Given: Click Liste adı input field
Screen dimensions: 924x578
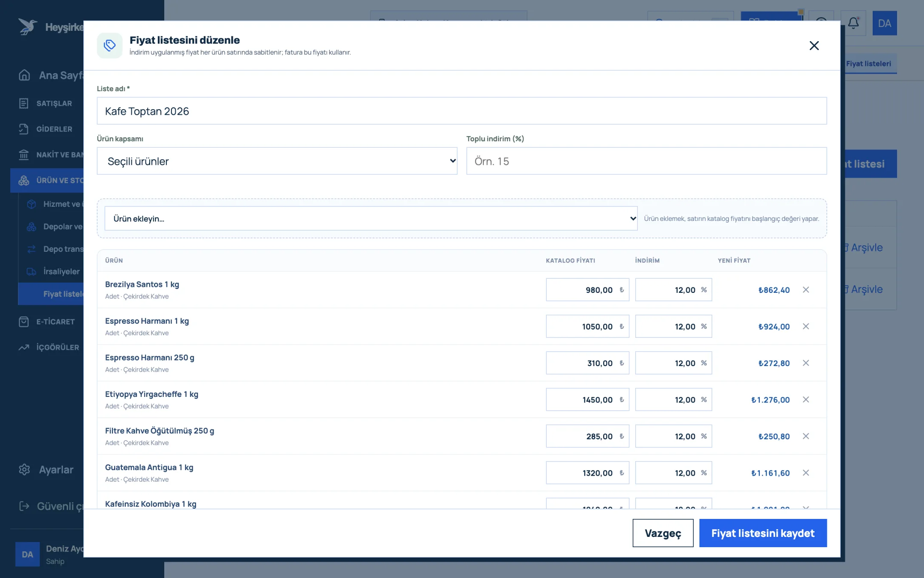Looking at the screenshot, I should tap(462, 111).
